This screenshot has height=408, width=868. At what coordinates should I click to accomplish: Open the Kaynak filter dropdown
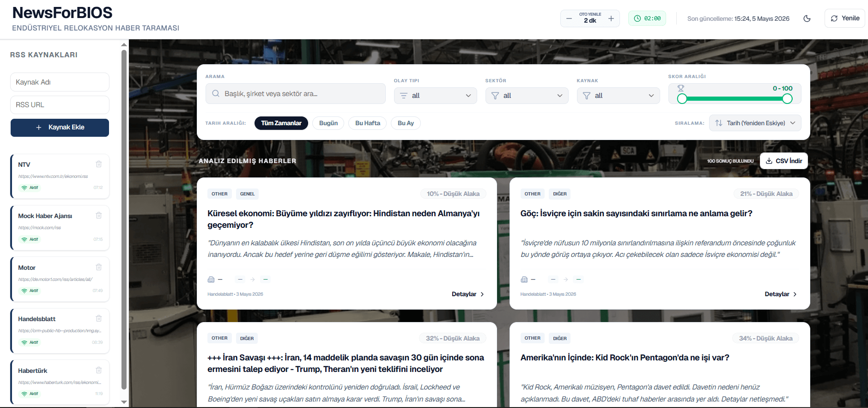pos(618,96)
